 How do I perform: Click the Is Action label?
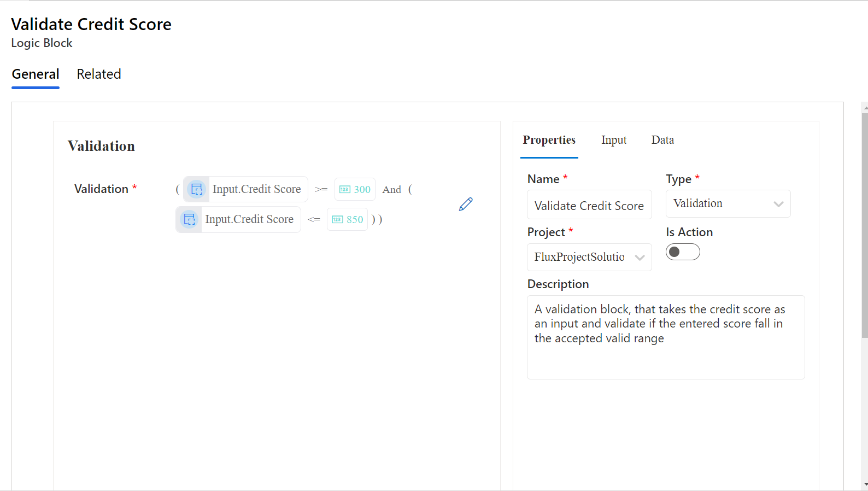point(689,232)
